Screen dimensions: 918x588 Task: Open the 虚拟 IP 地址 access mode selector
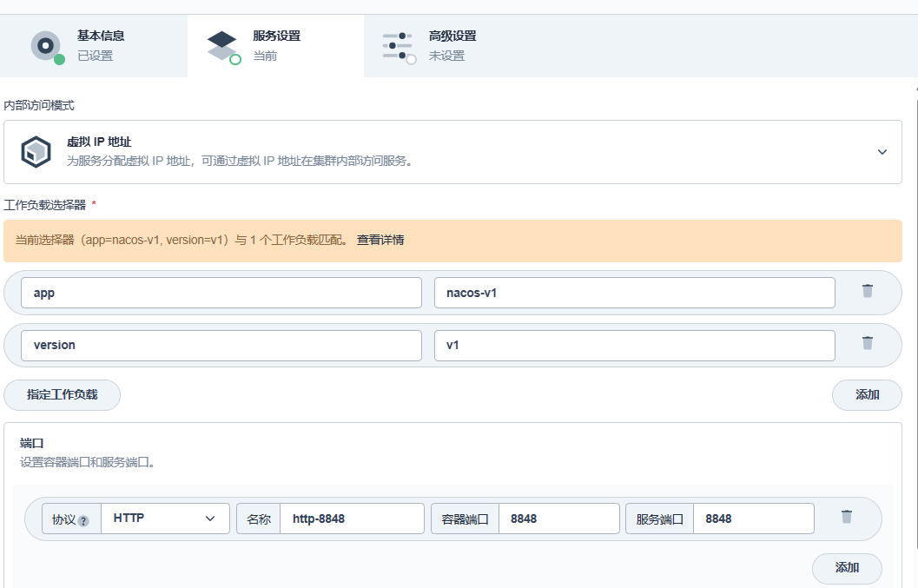click(x=452, y=152)
